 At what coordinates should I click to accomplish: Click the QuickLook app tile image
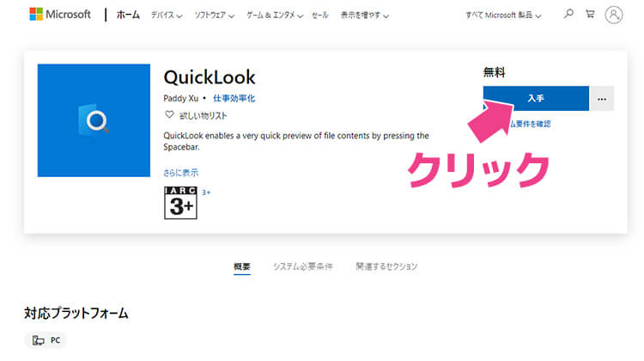point(94,120)
